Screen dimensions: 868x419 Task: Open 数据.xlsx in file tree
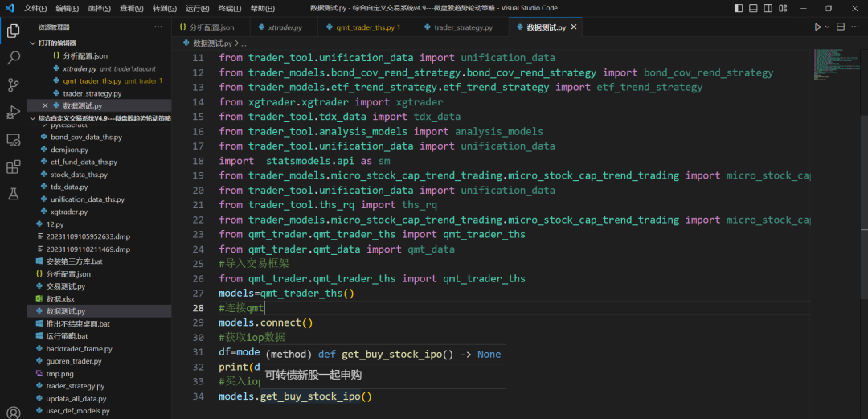click(x=99, y=298)
